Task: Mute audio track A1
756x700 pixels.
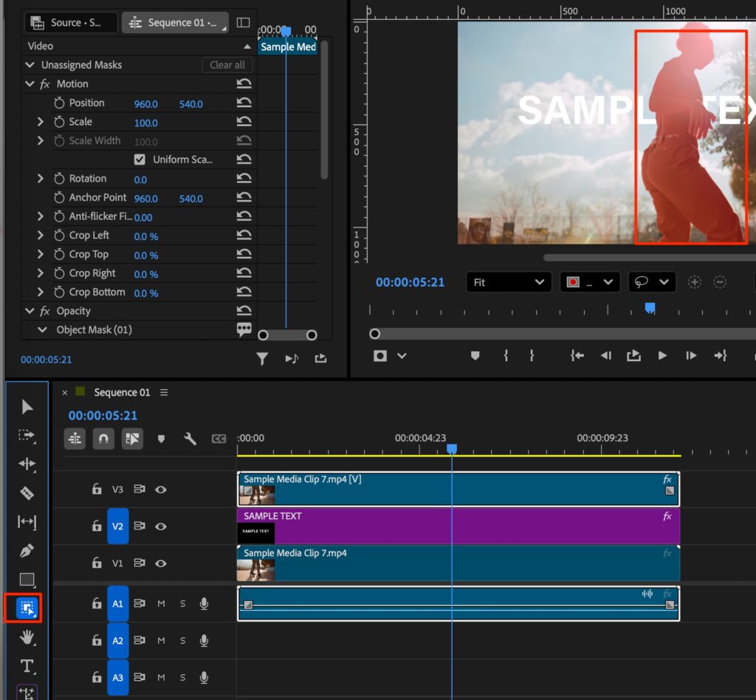Action: [x=161, y=604]
